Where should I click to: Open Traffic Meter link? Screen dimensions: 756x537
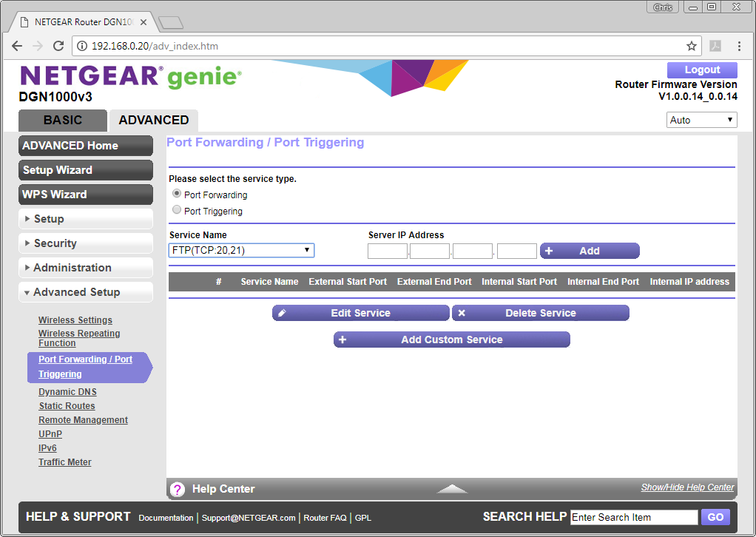point(64,462)
